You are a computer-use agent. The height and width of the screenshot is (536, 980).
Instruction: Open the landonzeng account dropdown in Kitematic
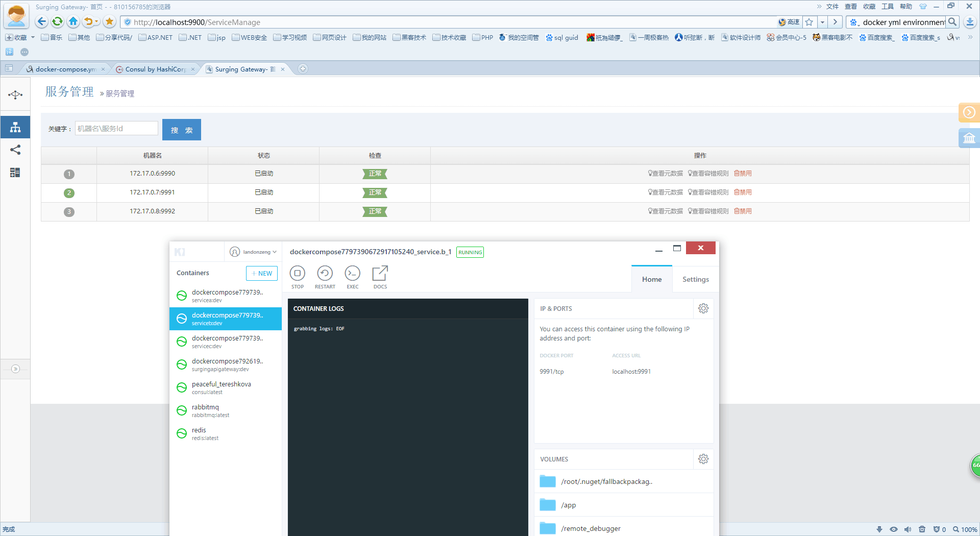(253, 252)
